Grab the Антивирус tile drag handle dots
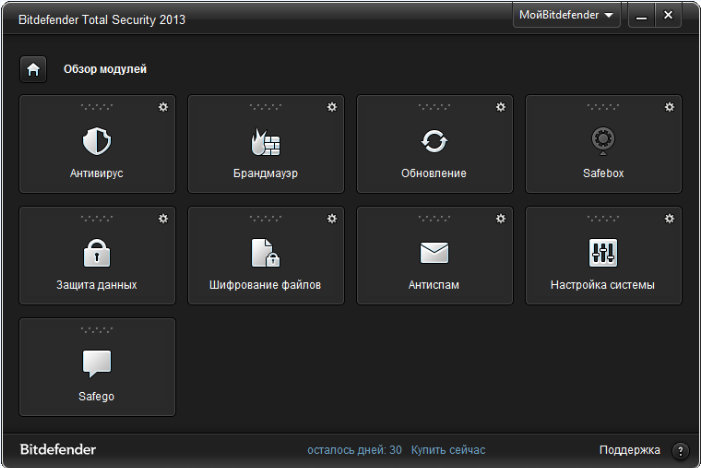701x468 pixels. coord(97,107)
